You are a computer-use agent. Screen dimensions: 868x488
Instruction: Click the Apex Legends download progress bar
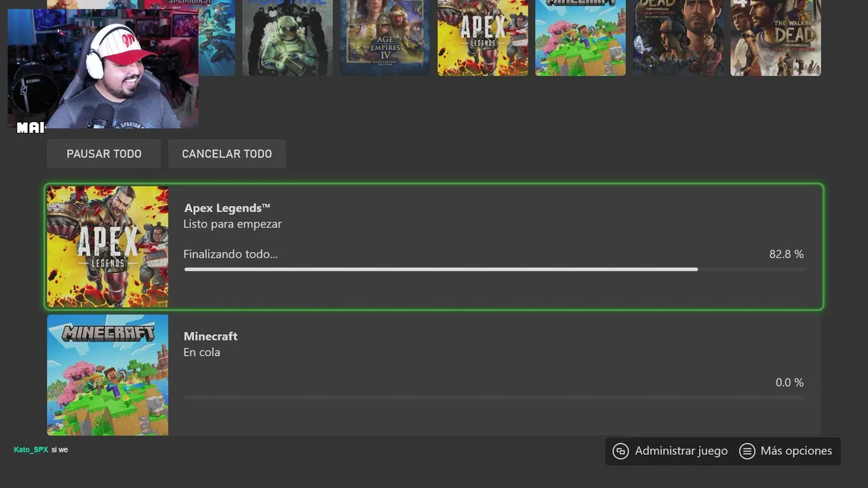pyautogui.click(x=494, y=270)
